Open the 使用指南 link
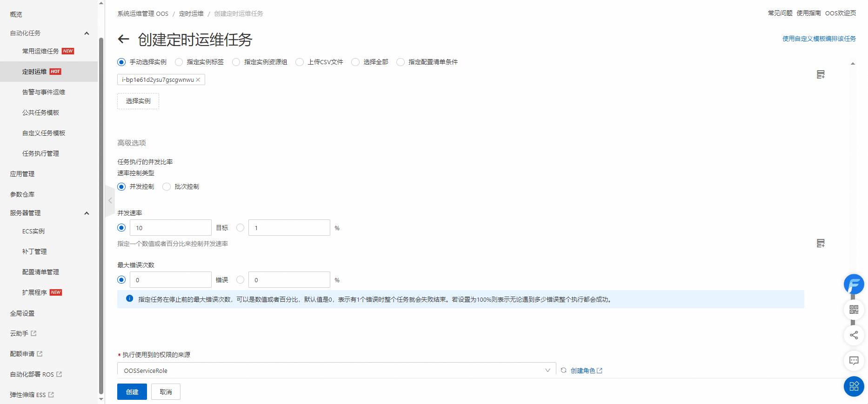This screenshot has height=404, width=868. point(808,13)
